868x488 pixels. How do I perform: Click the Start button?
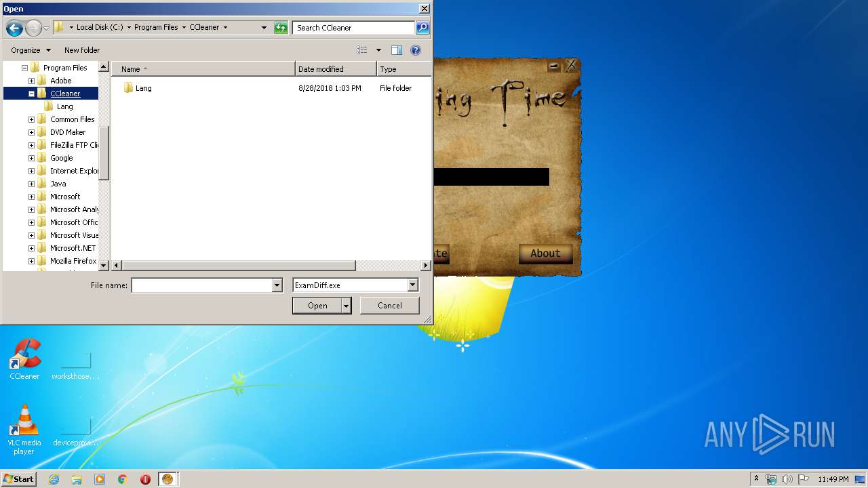pos(18,479)
